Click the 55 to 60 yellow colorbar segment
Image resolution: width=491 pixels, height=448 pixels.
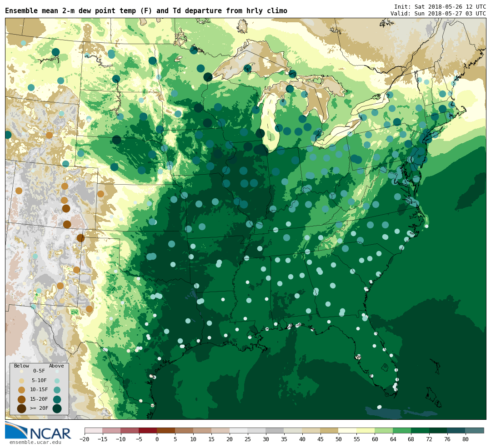[x=366, y=430]
